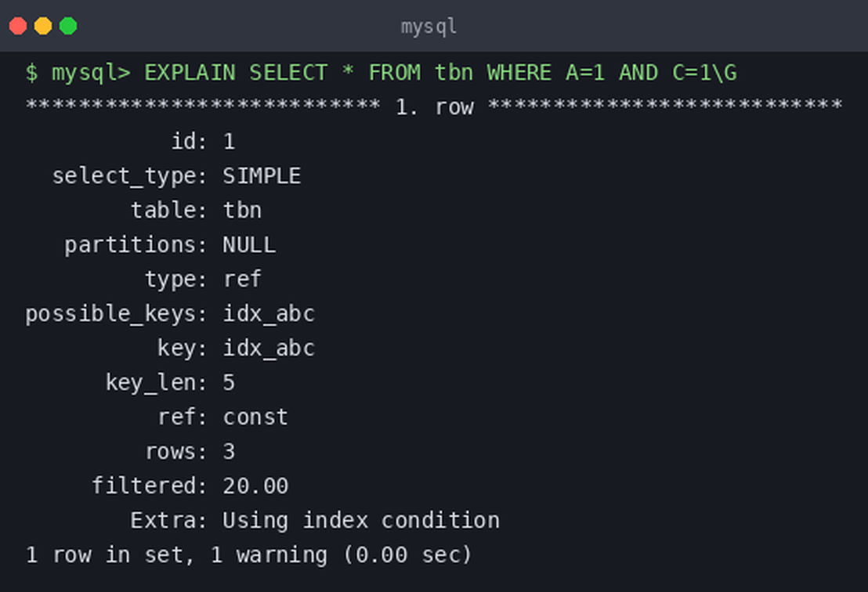Click the SELECT keyword in the query

[288, 73]
